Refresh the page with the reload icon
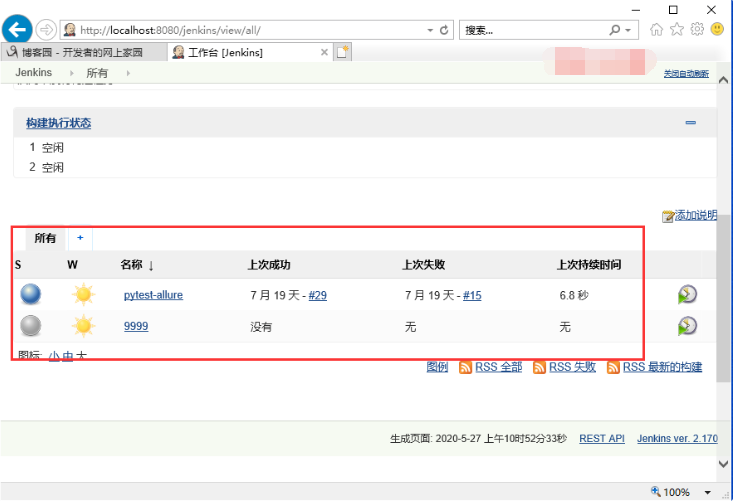 point(444,30)
